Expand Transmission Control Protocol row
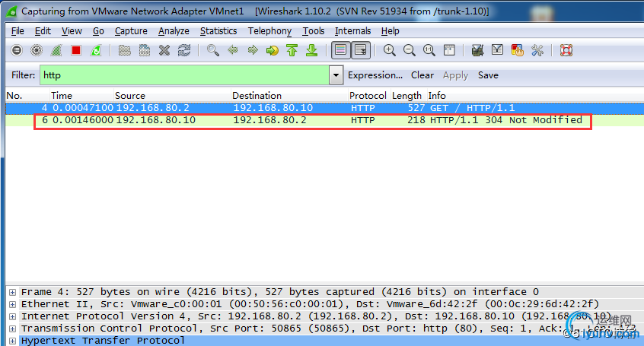The width and height of the screenshot is (644, 346). (12, 329)
